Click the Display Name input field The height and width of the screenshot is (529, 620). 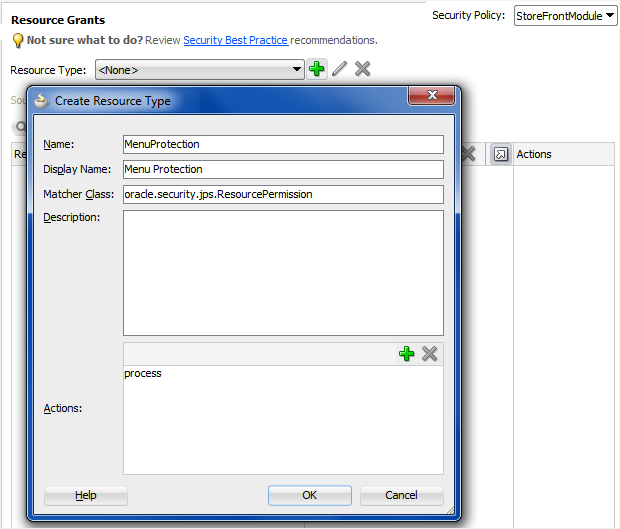coord(283,169)
